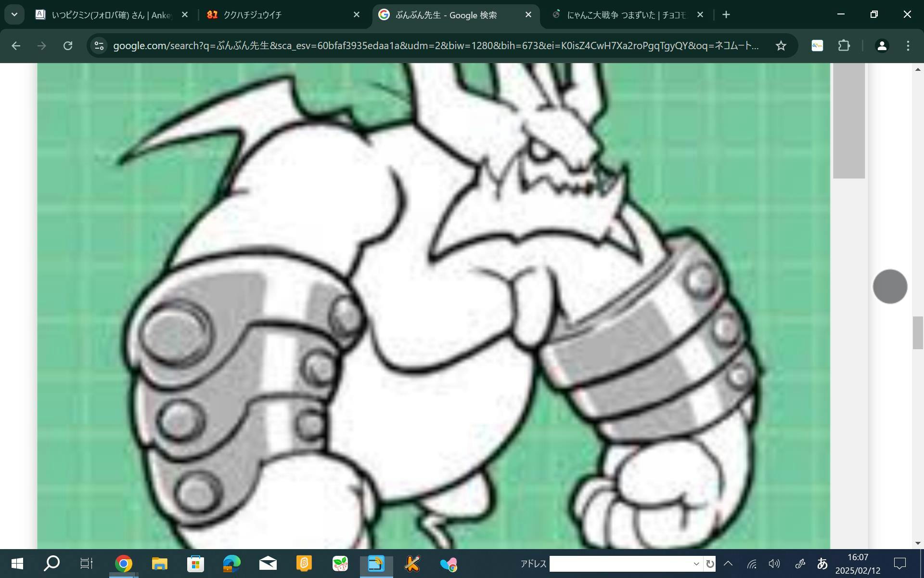The width and height of the screenshot is (924, 578).
Task: Bookmark this page with the star icon
Action: pyautogui.click(x=781, y=46)
